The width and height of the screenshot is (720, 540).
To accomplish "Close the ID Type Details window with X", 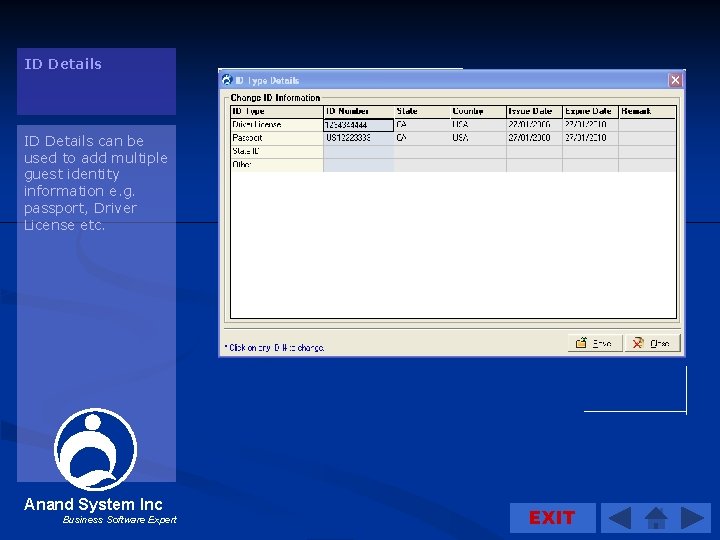I will pos(675,80).
